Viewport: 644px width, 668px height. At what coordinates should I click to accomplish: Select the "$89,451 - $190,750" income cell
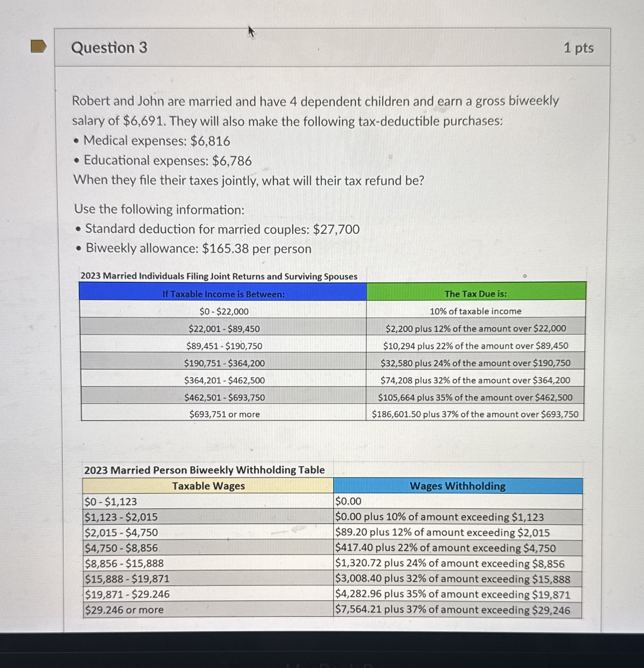(224, 344)
